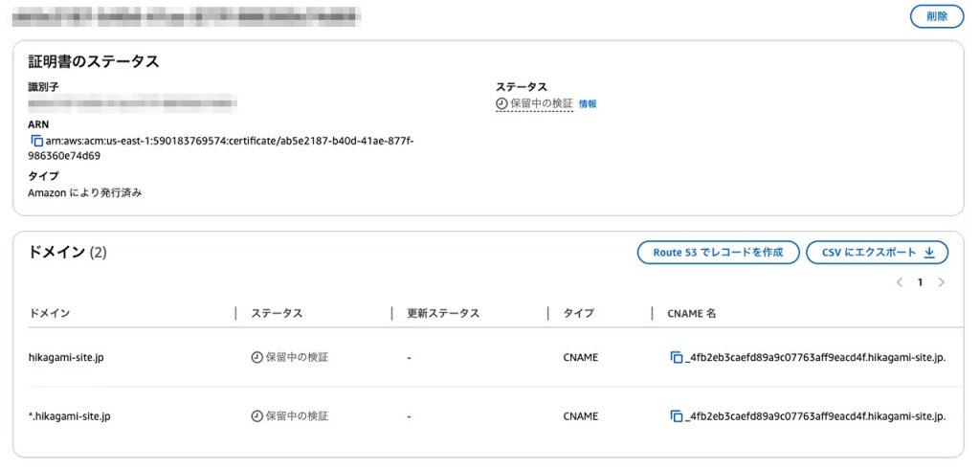Open the 情報 info link beside status
Viewport: 980px width, 469px height.
click(588, 104)
